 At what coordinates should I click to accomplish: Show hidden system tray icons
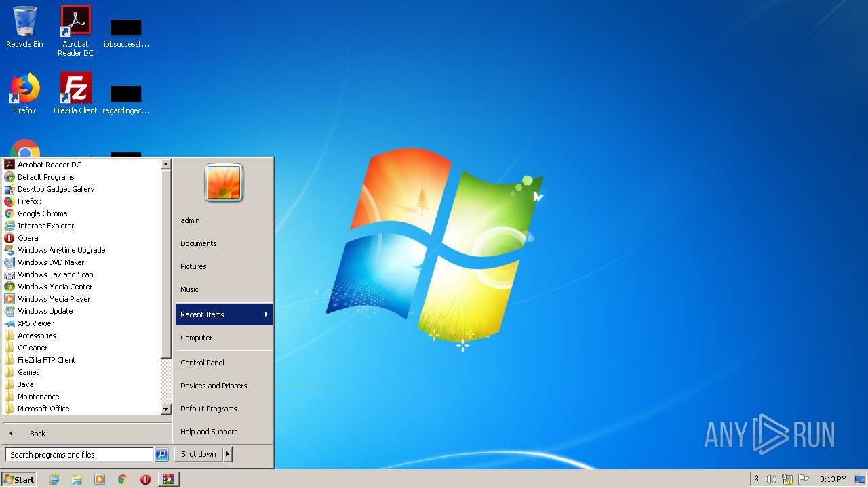[756, 479]
